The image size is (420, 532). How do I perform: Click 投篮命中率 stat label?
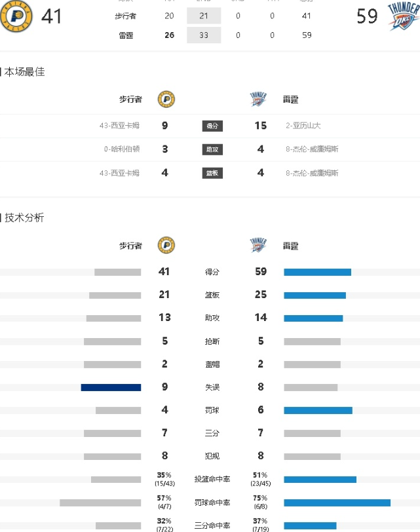212,479
